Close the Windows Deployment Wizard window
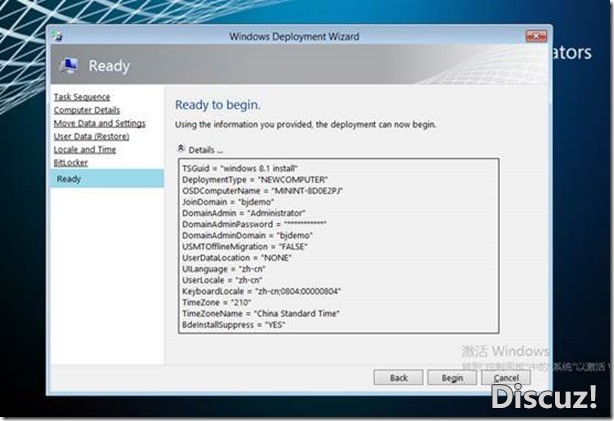Image resolution: width=614 pixels, height=421 pixels. point(536,36)
